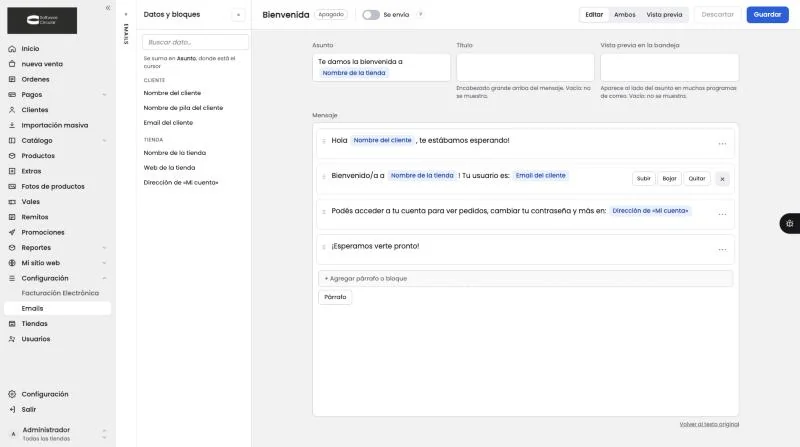
Task: Click the Promociones rocket icon
Action: (12, 233)
